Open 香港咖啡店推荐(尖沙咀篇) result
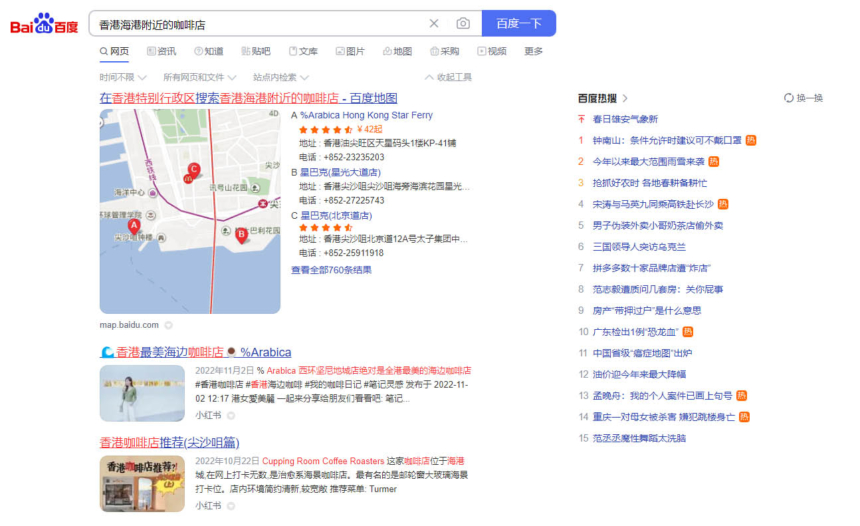Screen dimensions: 860x526 pos(169,443)
